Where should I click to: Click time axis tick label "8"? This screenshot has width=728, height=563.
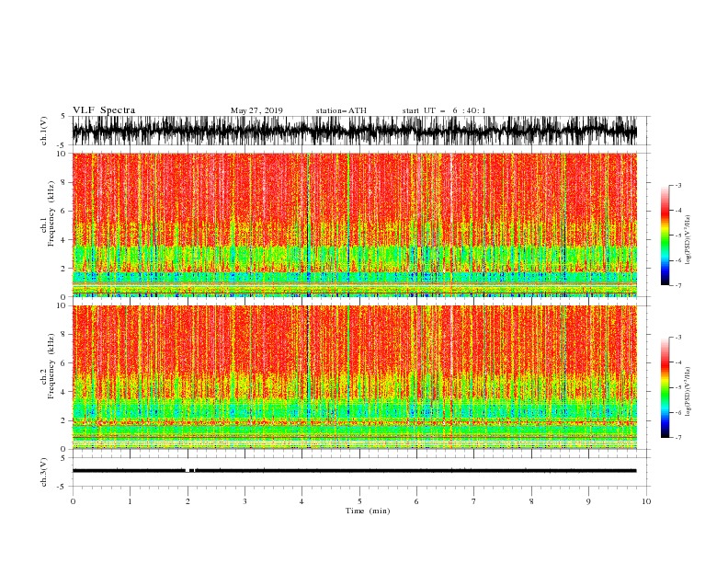[531, 501]
